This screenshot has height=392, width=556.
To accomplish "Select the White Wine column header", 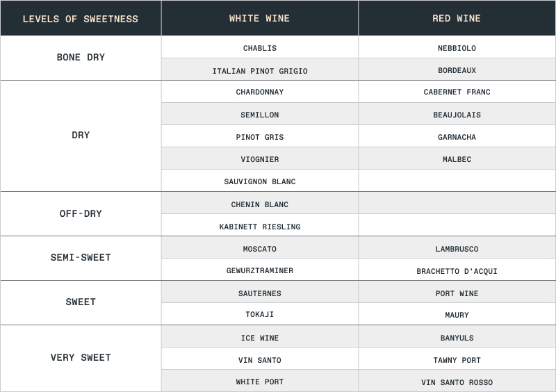I will pos(259,18).
